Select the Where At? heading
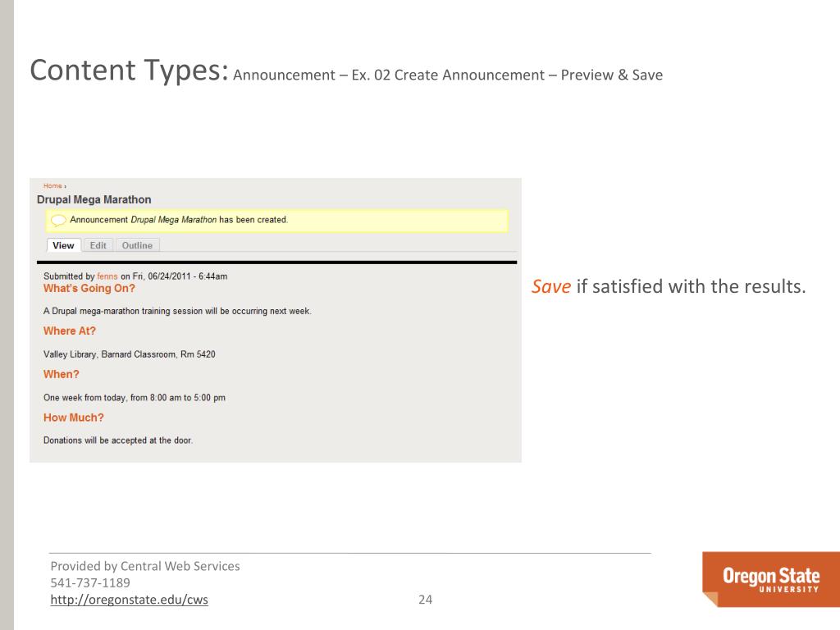 tap(70, 331)
